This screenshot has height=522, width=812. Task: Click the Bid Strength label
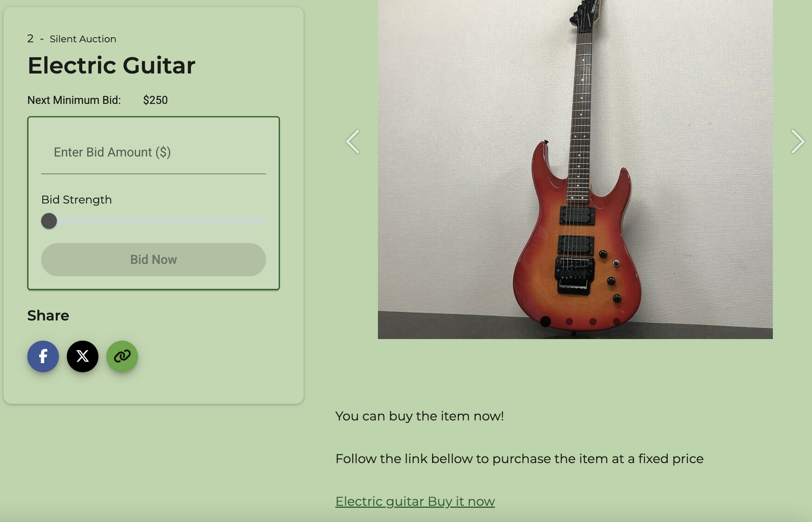pos(77,200)
